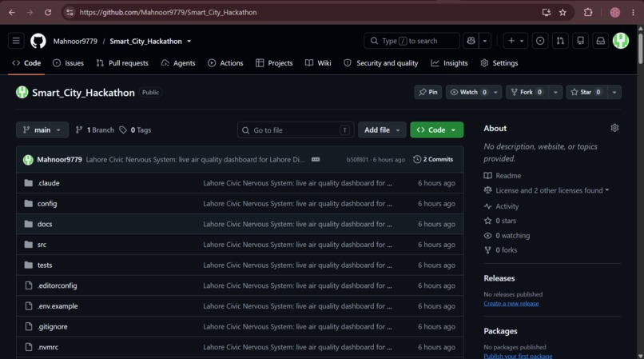Open Readme link in About

pos(503,176)
